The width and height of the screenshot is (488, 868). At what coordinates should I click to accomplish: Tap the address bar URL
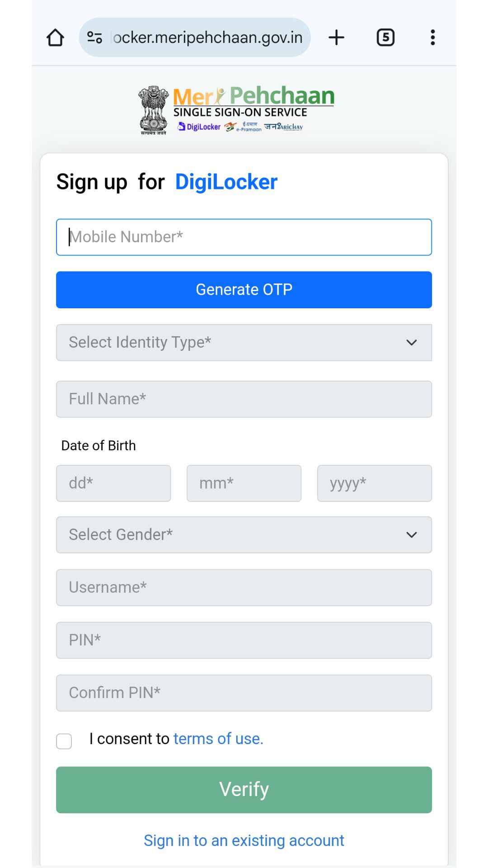click(x=208, y=38)
